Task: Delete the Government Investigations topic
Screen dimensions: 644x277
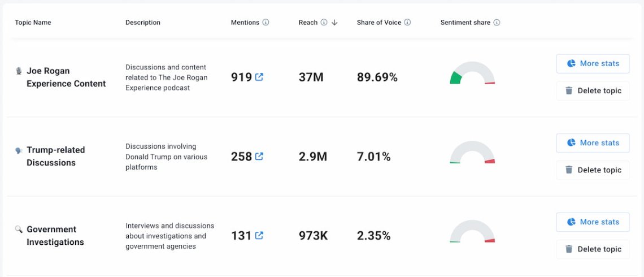Action: click(x=593, y=249)
